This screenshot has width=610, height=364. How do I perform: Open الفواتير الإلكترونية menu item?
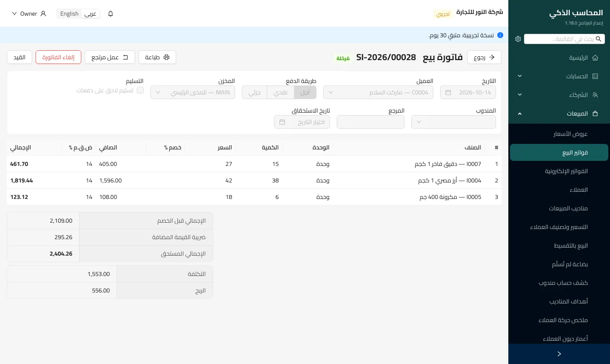click(559, 171)
